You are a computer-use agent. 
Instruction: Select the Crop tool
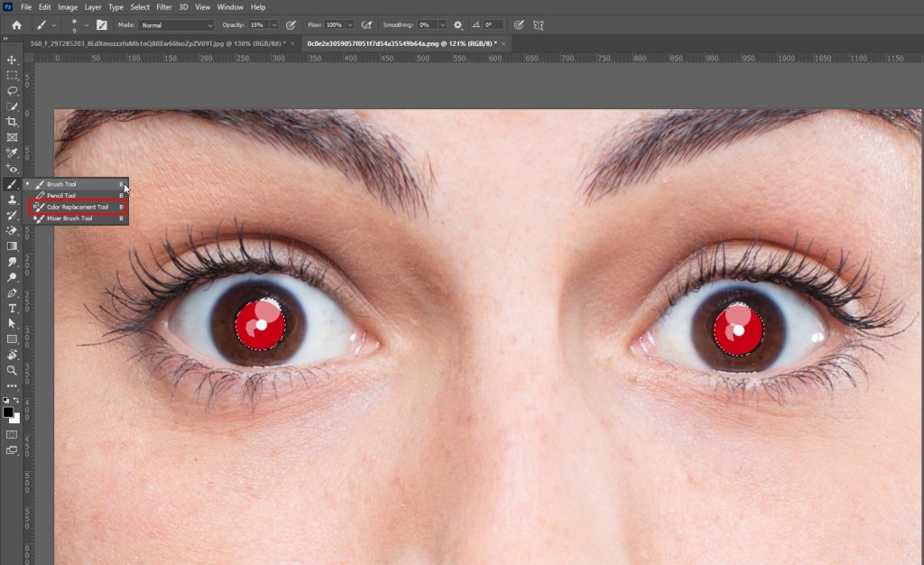13,121
